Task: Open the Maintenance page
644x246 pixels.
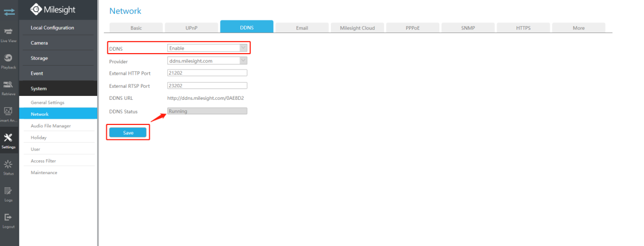Action: point(58,172)
